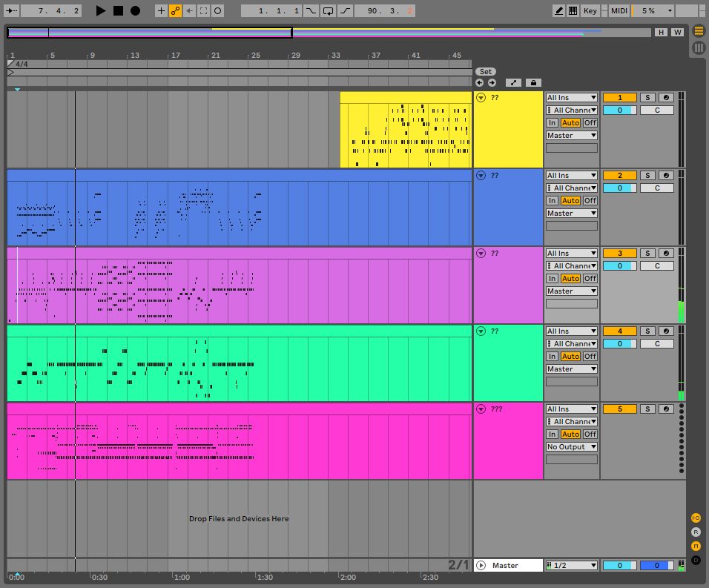Toggle the M mixer show button
Image resolution: width=709 pixels, height=588 pixels.
click(x=696, y=546)
